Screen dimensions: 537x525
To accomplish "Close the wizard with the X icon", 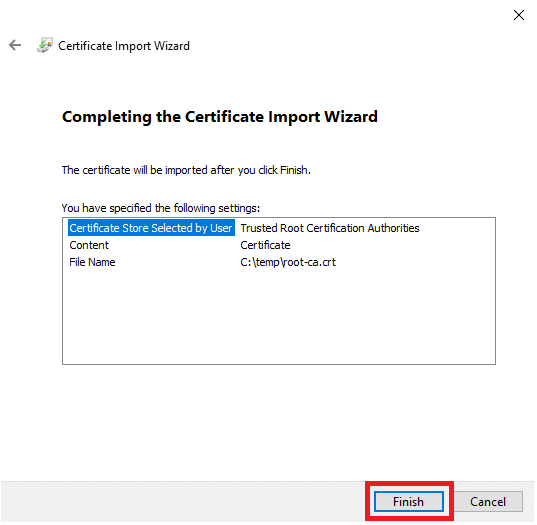I will [x=519, y=15].
